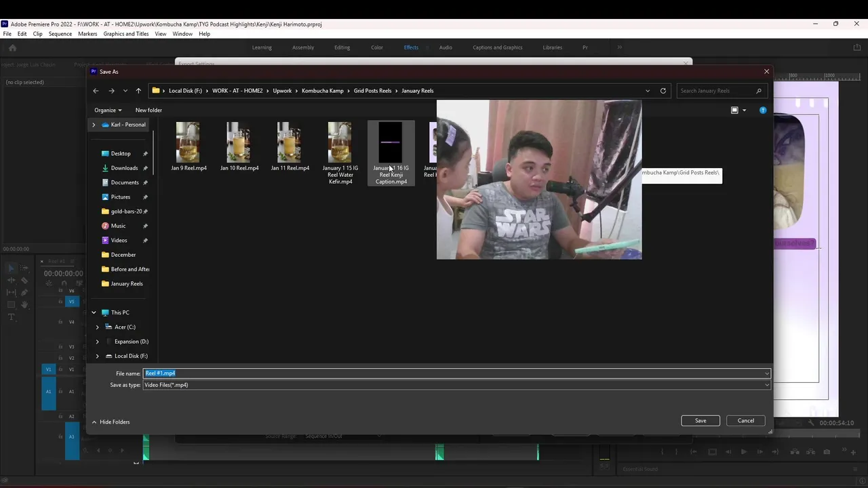Navigate to Kombucha Kamp breadcrumb
The image size is (868, 488).
tap(323, 91)
